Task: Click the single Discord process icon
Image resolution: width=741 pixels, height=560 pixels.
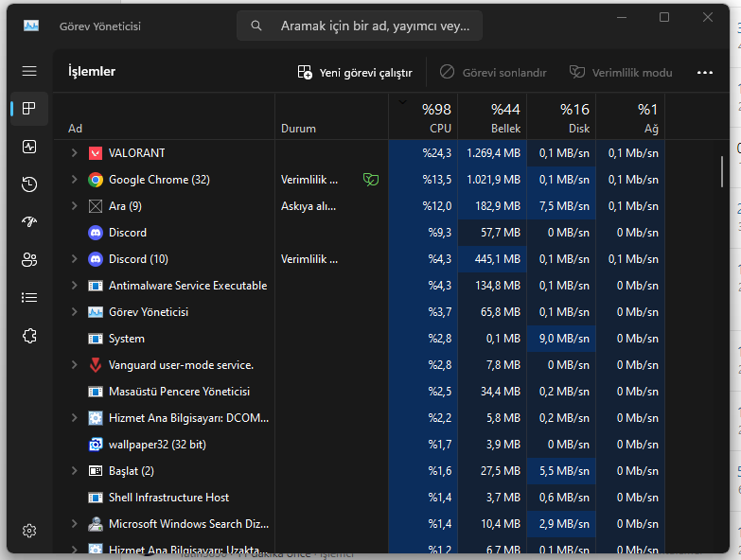Action: pos(96,233)
